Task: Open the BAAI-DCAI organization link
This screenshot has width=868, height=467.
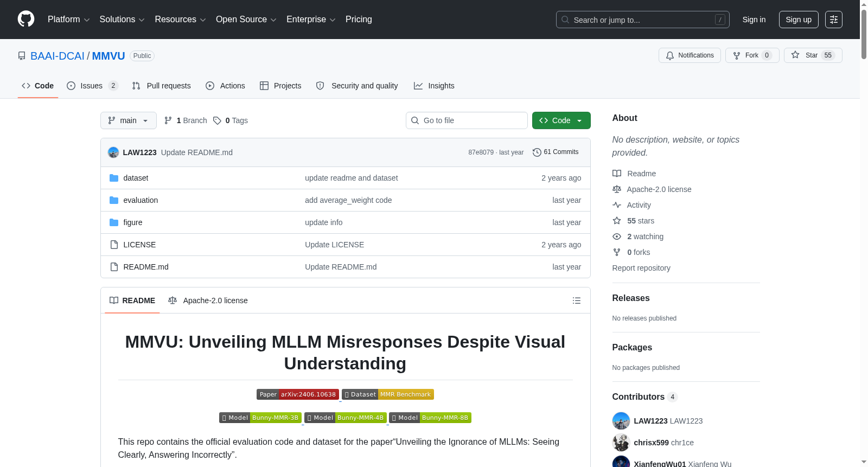Action: 58,56
